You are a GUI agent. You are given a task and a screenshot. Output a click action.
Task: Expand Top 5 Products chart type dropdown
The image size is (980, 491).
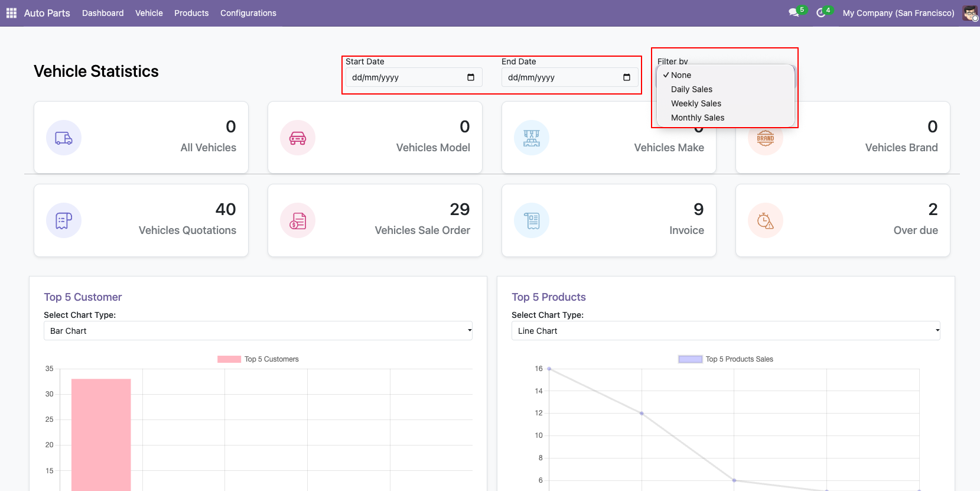pos(725,331)
